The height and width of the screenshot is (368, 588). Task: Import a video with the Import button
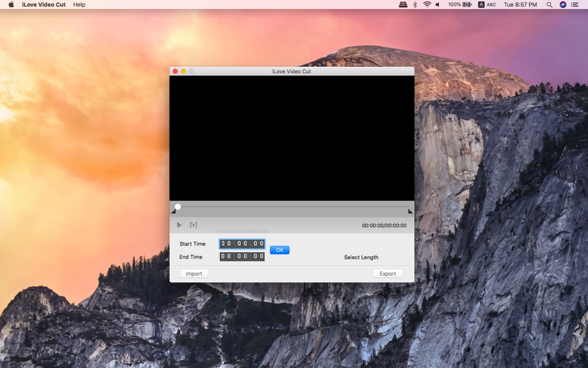tap(194, 274)
